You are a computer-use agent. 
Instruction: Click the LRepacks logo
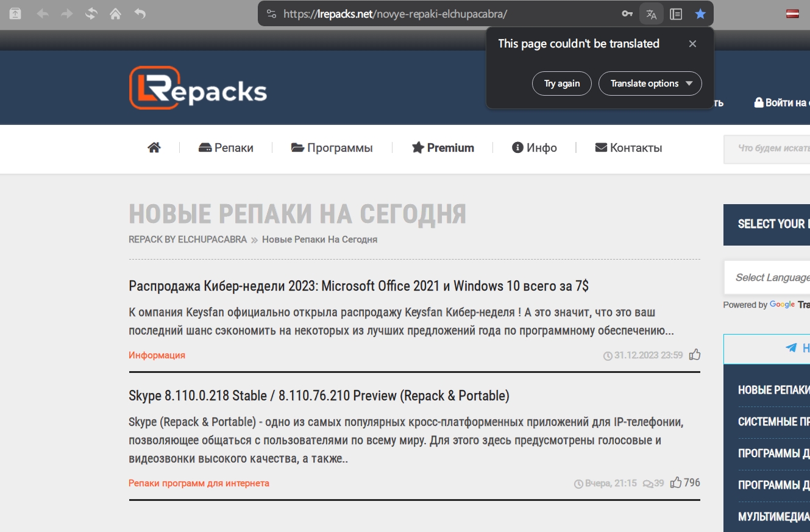point(198,88)
